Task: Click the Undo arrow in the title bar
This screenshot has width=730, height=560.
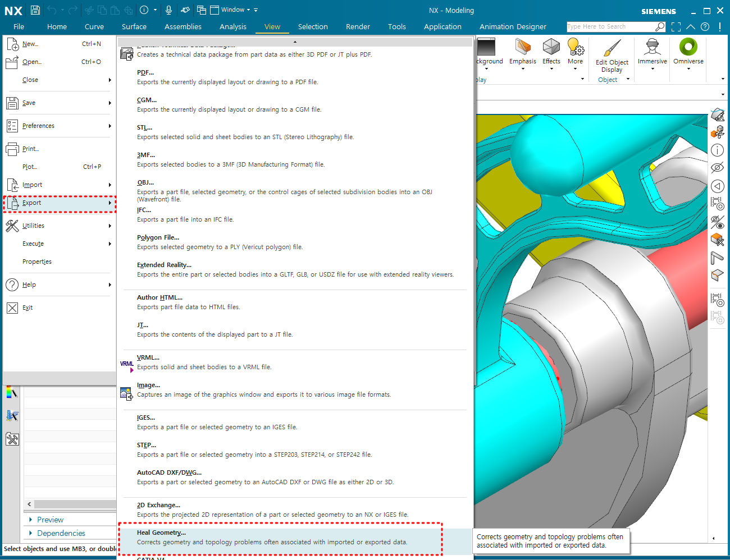Action: point(52,10)
